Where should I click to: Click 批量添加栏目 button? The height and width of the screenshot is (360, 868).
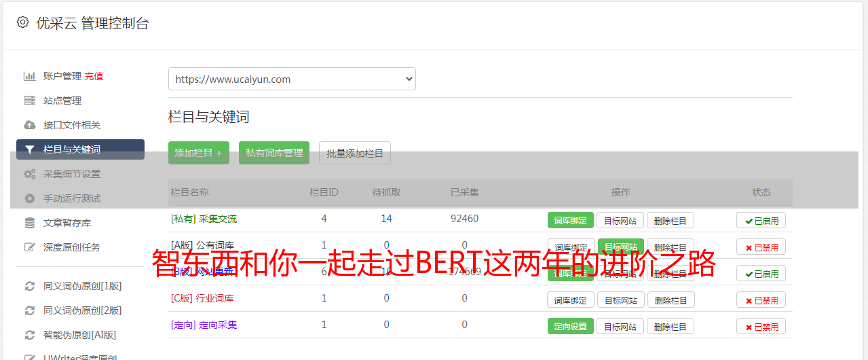[355, 153]
